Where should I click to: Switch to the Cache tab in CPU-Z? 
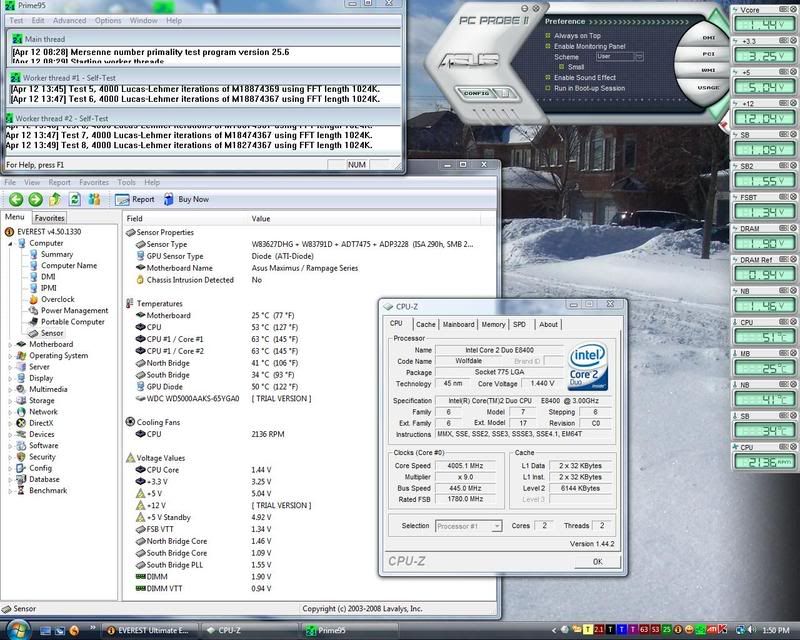coord(425,324)
